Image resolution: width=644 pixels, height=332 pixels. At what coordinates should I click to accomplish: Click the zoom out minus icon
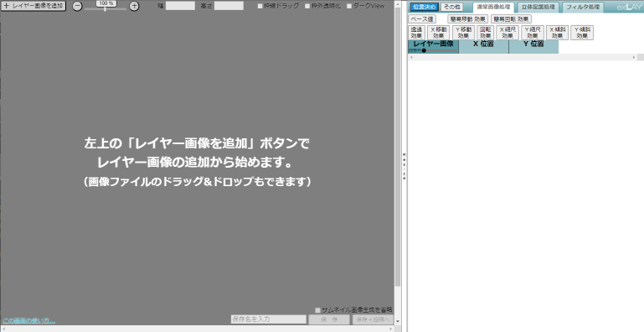77,6
